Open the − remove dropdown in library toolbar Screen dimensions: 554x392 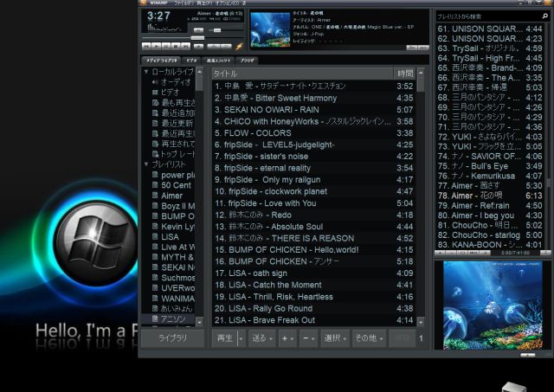(308, 338)
